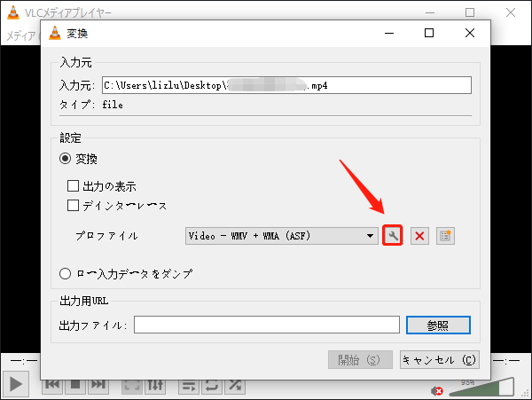Viewport: 532px width, 400px height.
Task: Click the 開始 (S) button
Action: pyautogui.click(x=360, y=359)
